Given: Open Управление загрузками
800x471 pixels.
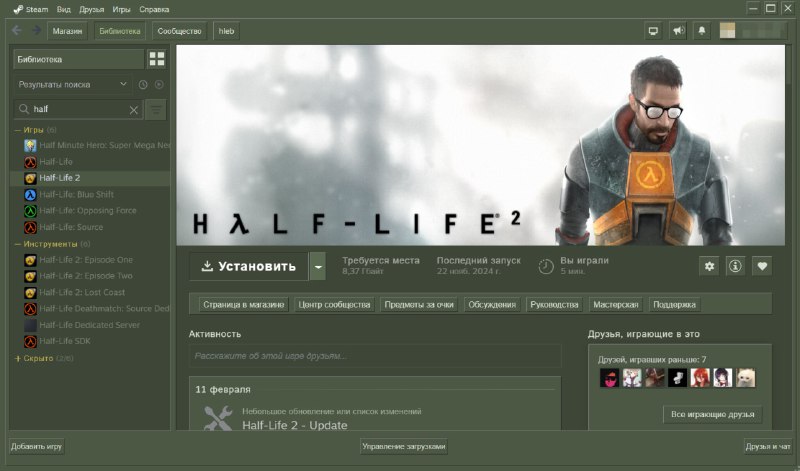Looking at the screenshot, I should (404, 447).
